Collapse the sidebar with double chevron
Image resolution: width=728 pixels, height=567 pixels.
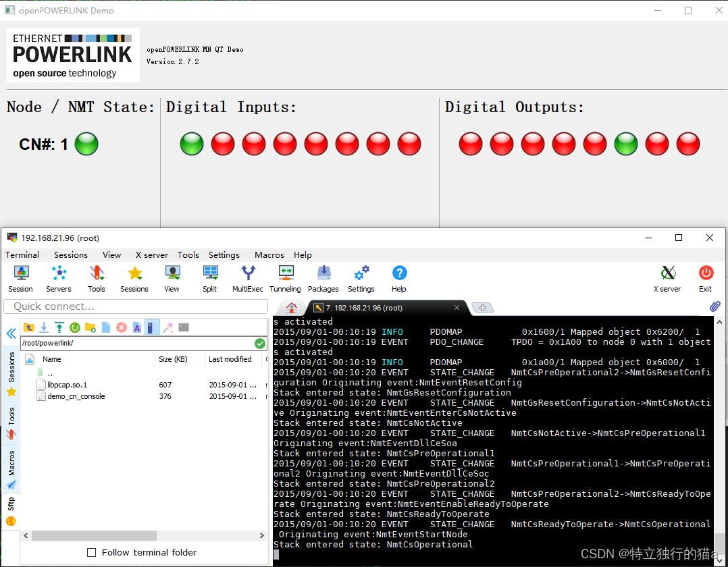[11, 333]
